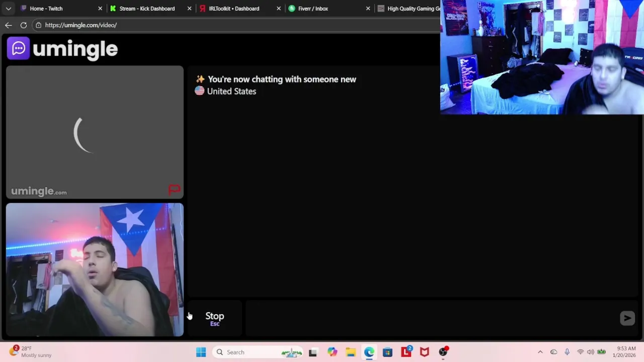Click the umingle.com/video address bar URL
644x362 pixels.
pos(80,25)
